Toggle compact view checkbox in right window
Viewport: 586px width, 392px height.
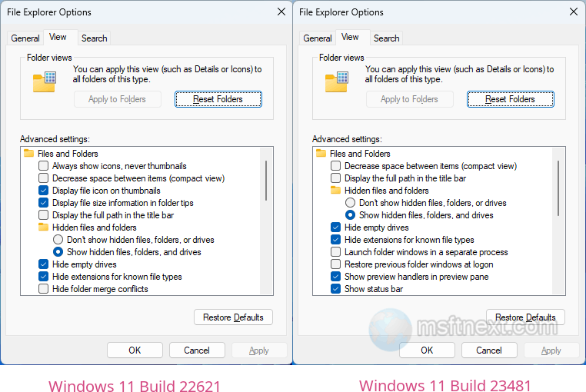click(335, 165)
